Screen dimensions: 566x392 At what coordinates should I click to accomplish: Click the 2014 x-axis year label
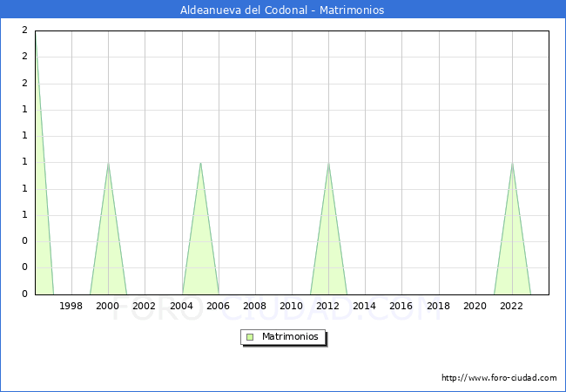[x=365, y=306]
